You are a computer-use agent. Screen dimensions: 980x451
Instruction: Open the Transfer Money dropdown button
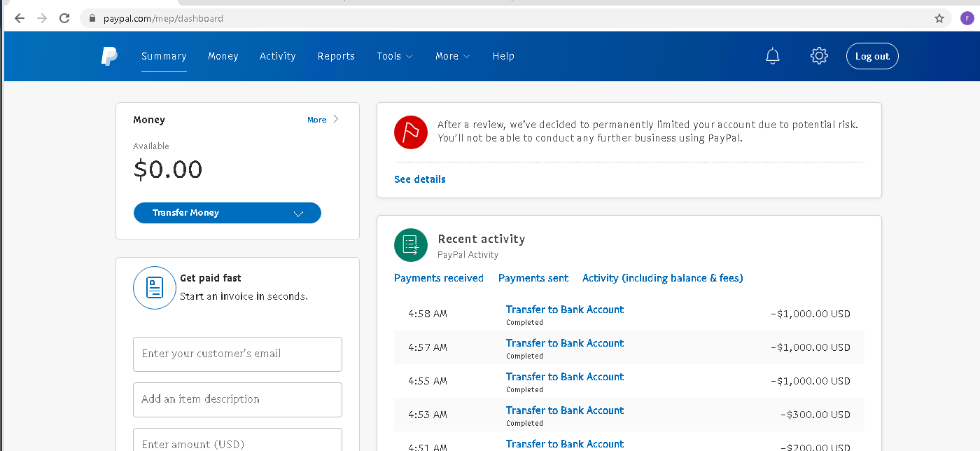click(x=227, y=213)
